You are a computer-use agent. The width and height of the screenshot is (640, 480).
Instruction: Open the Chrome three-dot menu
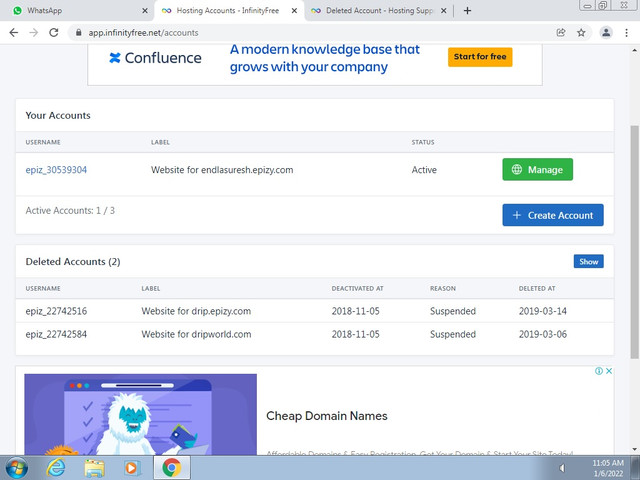coord(627,33)
